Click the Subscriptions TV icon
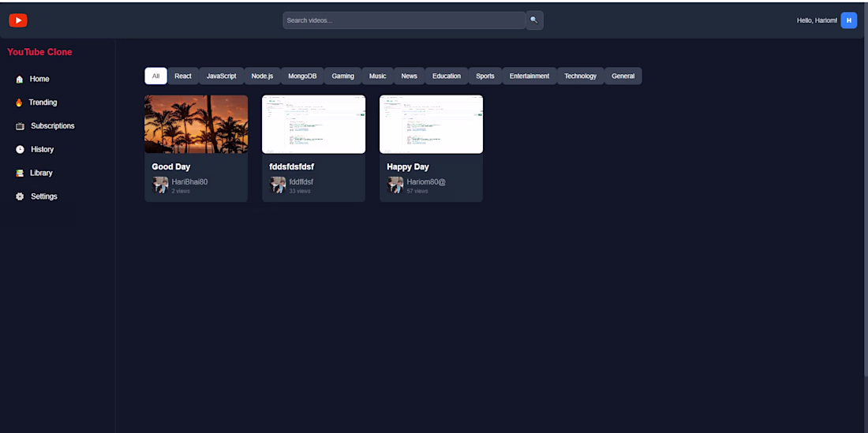This screenshot has width=868, height=433. pyautogui.click(x=20, y=126)
